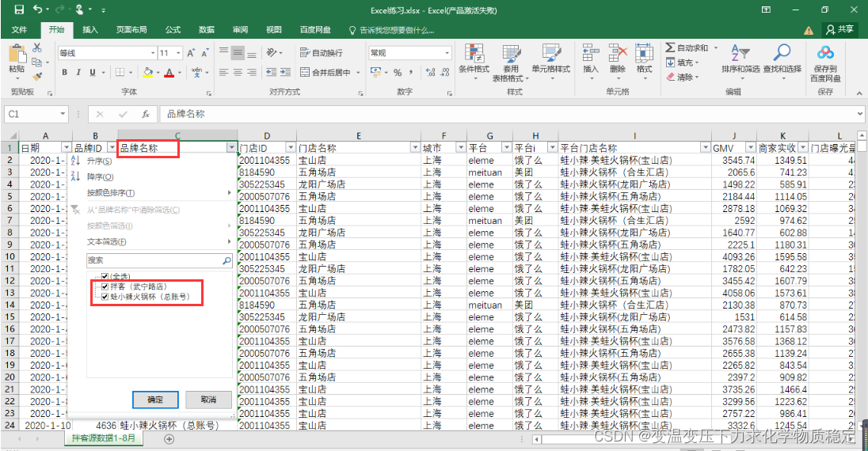This screenshot has height=451, width=868.
Task: Open the Name Box dropdown arrow
Action: point(63,114)
